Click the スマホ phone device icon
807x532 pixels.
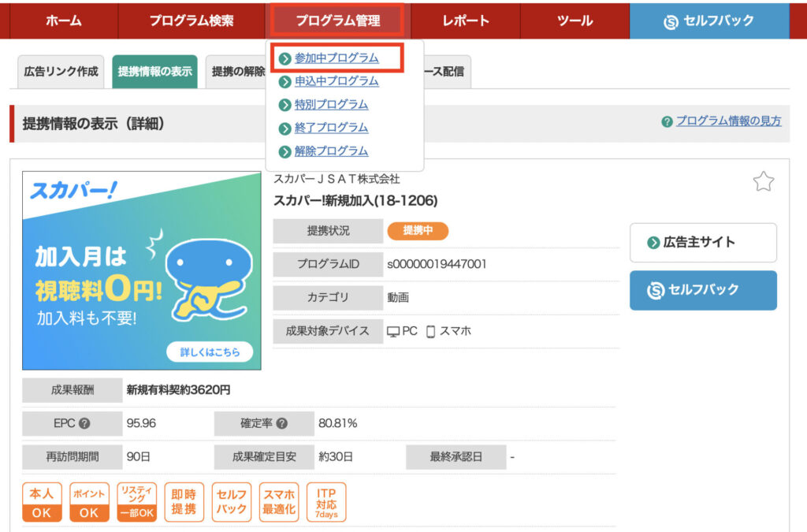point(431,332)
